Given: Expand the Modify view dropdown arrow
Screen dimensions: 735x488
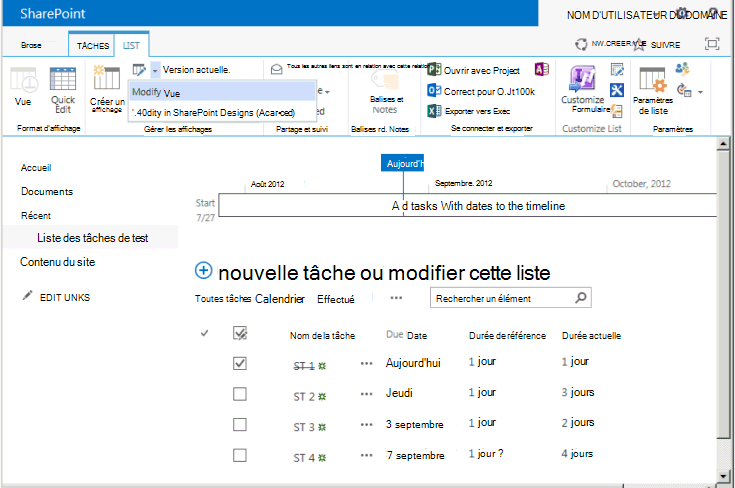Looking at the screenshot, I should click(x=155, y=71).
